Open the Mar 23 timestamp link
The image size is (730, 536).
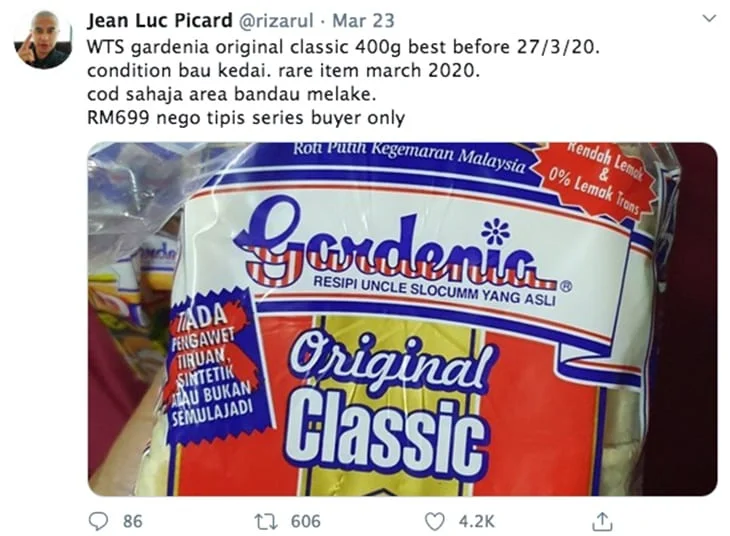point(363,20)
